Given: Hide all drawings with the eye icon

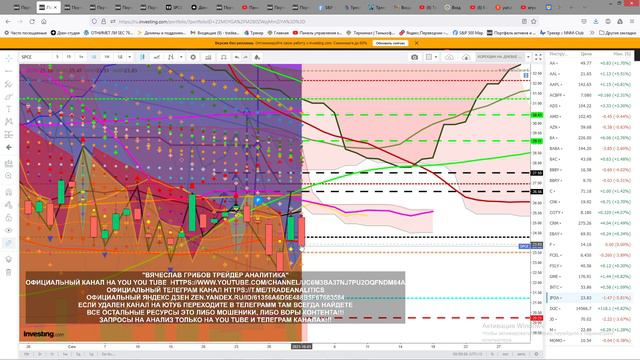Looking at the screenshot, I should [9, 230].
